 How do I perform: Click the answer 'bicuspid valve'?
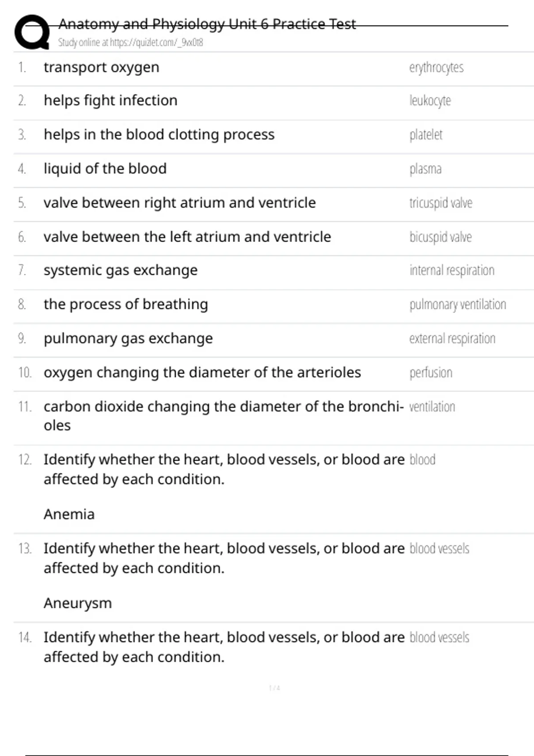point(441,237)
